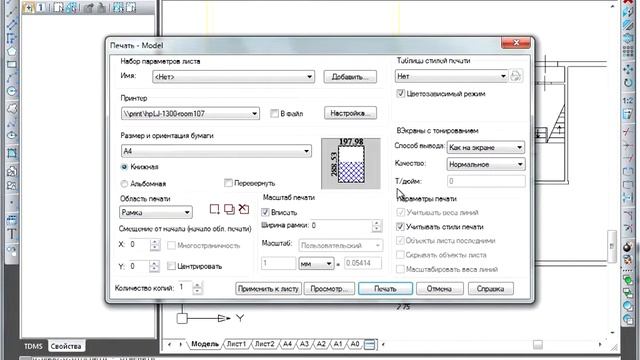Select the Explode (bomb) tool
640x360 pixels.
point(628,247)
